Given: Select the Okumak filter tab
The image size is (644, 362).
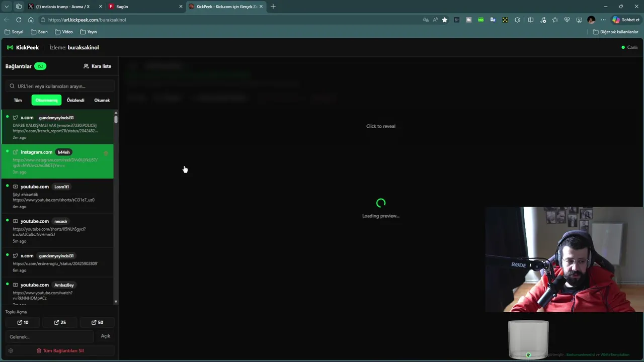Looking at the screenshot, I should pyautogui.click(x=102, y=100).
